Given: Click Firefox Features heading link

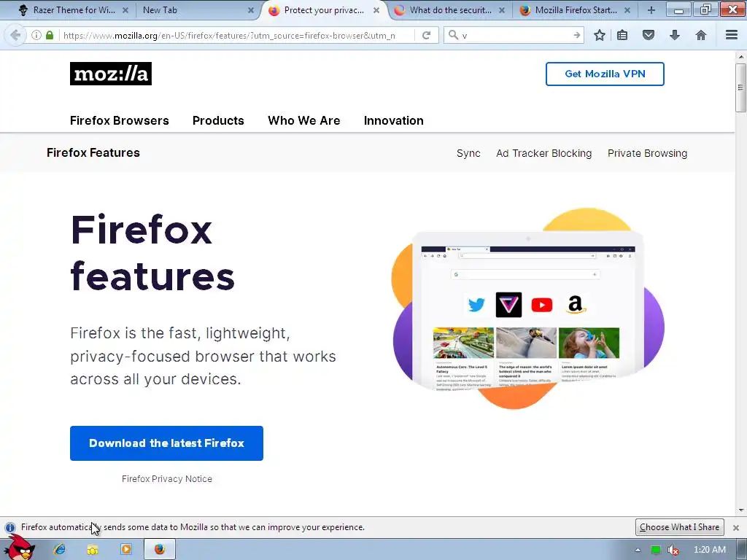Looking at the screenshot, I should pos(93,153).
